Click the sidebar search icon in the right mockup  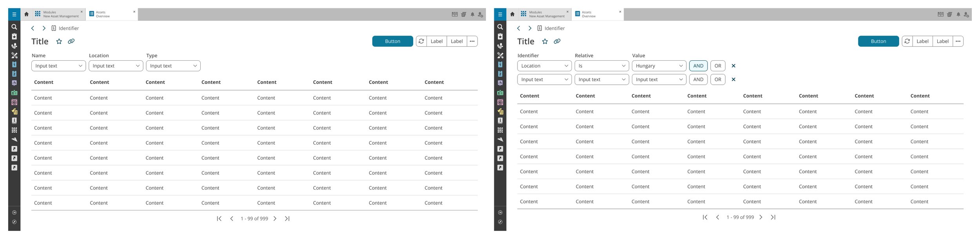500,27
